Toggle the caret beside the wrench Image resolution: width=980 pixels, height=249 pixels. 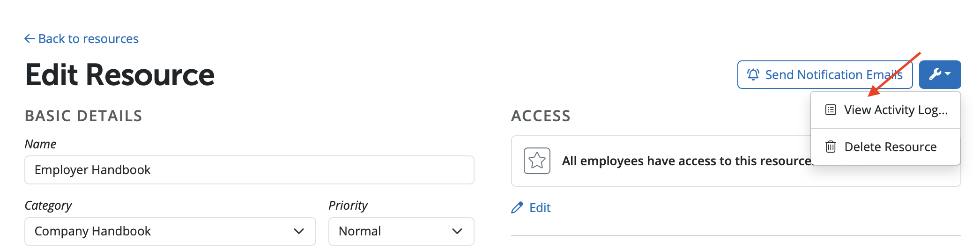(948, 74)
